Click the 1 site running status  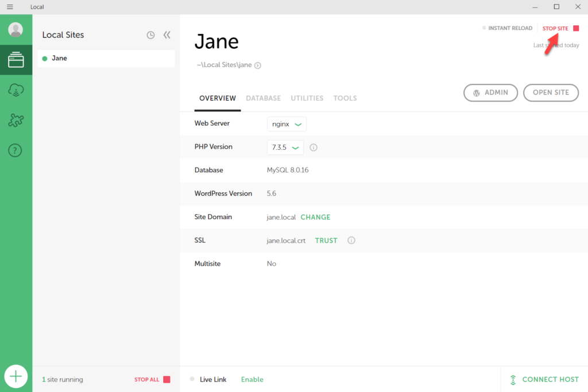click(x=62, y=379)
